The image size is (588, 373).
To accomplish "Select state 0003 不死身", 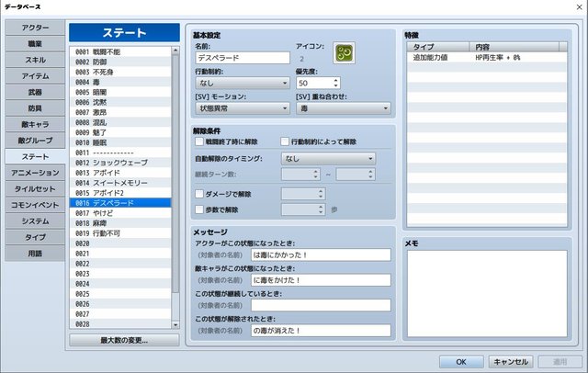I will tap(120, 72).
